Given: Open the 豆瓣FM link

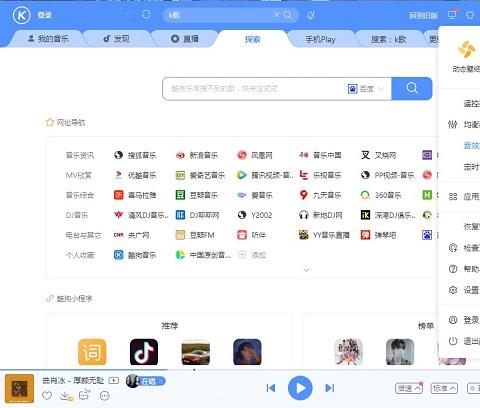Looking at the screenshot, I should click(195, 235).
